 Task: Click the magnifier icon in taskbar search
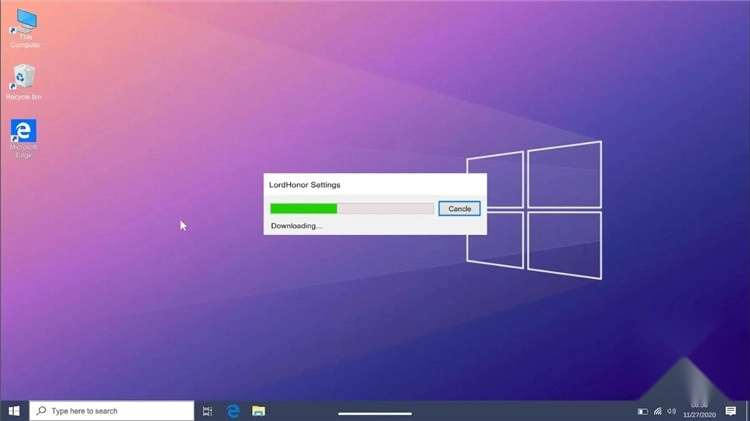coord(41,411)
